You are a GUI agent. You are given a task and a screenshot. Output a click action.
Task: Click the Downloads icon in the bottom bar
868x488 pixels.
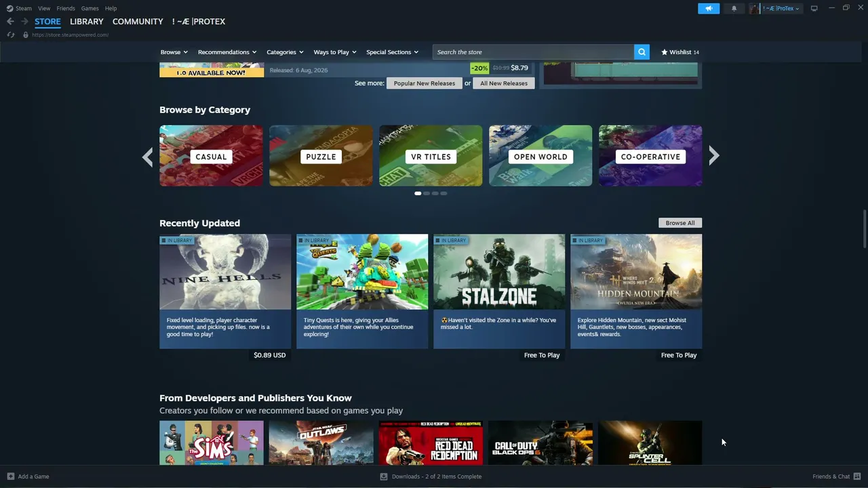coord(384,476)
